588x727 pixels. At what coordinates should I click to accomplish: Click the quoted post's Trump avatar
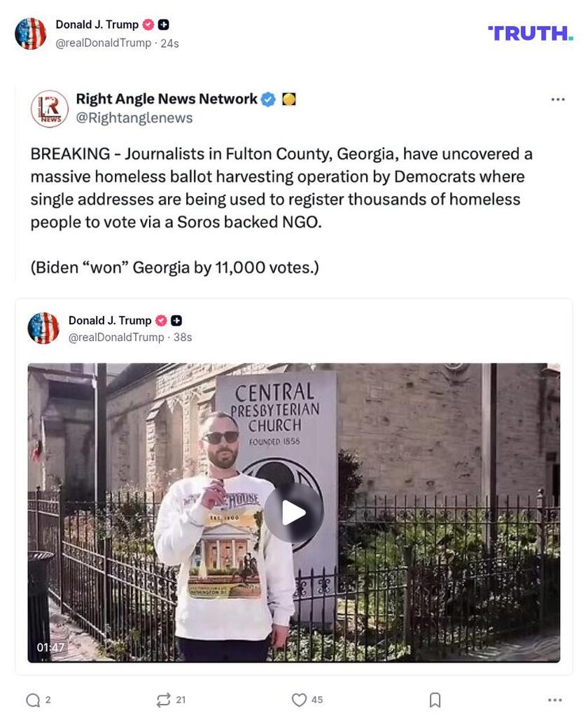43,328
